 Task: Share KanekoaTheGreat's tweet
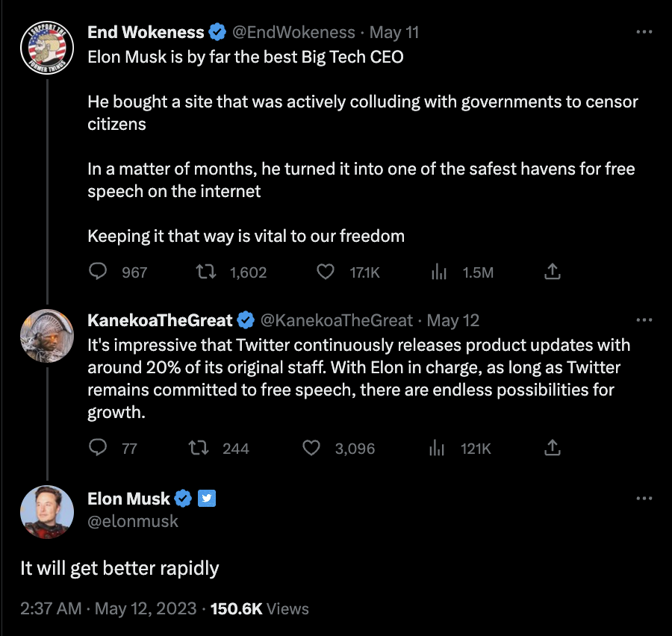point(552,448)
